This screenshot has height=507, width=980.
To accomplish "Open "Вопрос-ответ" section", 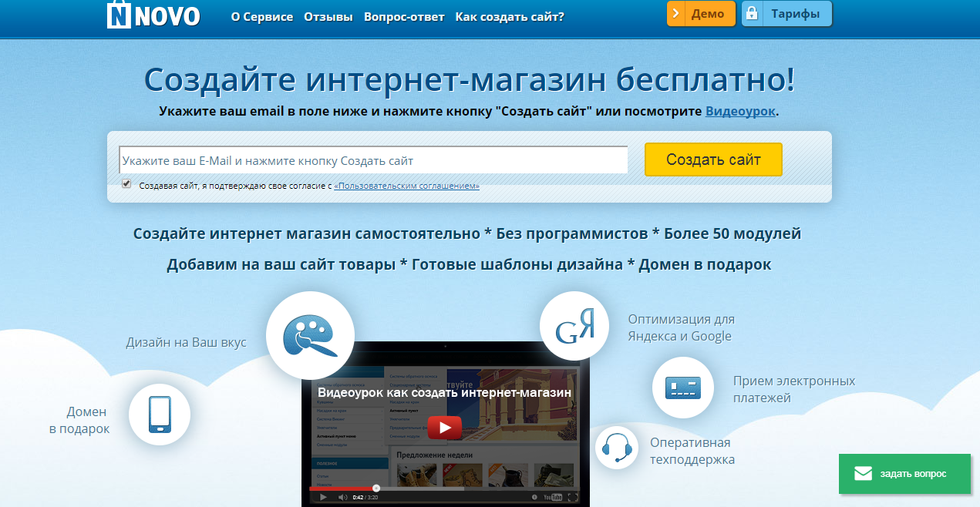I will coord(404,16).
